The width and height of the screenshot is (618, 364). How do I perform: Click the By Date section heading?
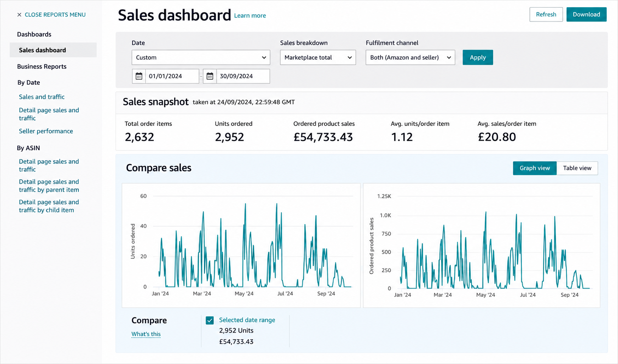[x=28, y=82]
